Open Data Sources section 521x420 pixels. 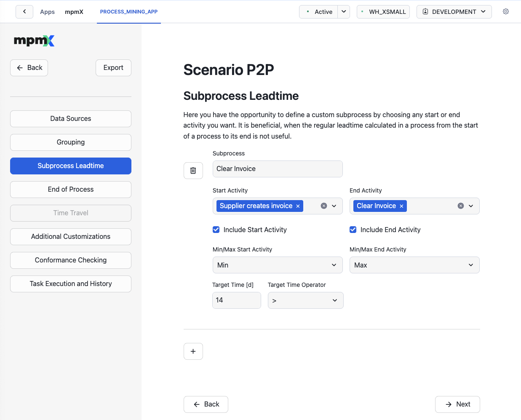click(x=71, y=119)
